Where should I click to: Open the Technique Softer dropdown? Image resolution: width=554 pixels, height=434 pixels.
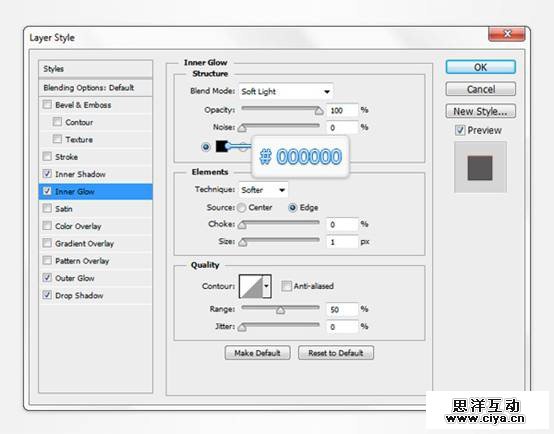point(263,190)
